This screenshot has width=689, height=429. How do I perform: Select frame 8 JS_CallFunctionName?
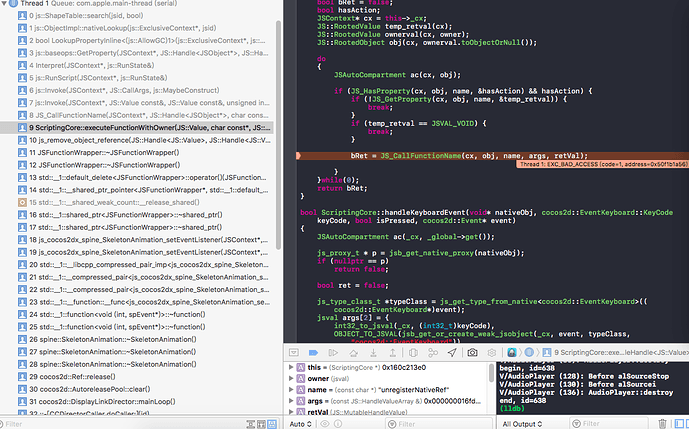(137, 115)
